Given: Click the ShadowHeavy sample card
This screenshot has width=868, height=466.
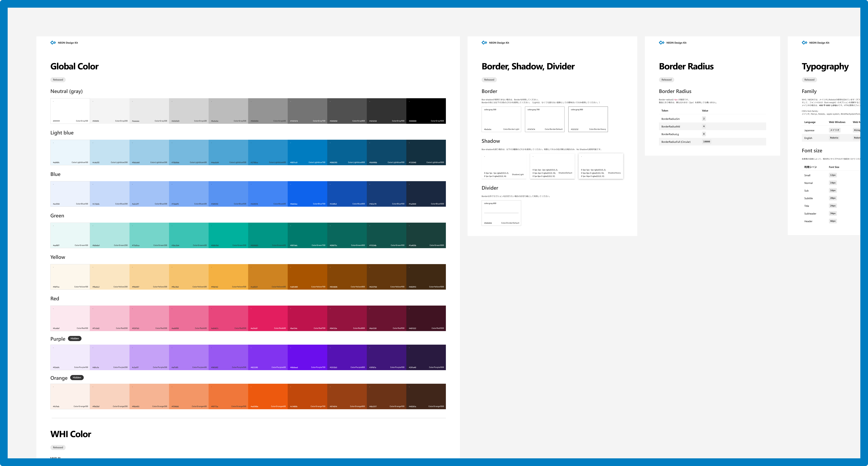Looking at the screenshot, I should click(x=601, y=166).
